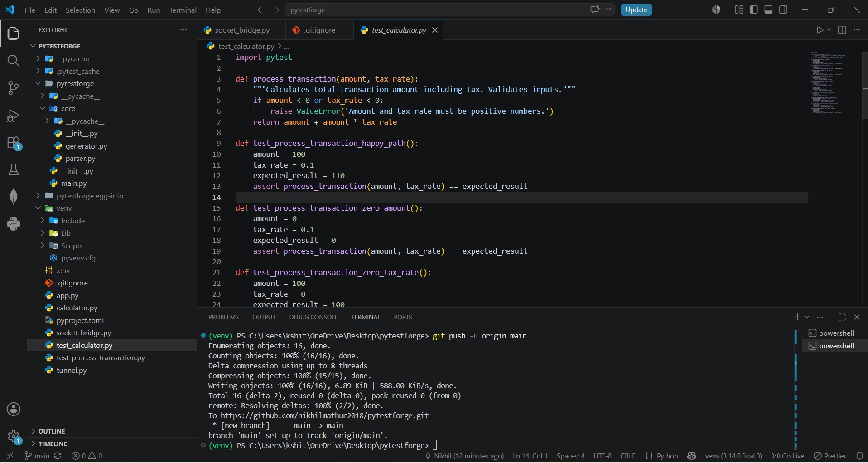The width and height of the screenshot is (868, 463).
Task: Collapse the pytestforge folder
Action: (x=38, y=84)
